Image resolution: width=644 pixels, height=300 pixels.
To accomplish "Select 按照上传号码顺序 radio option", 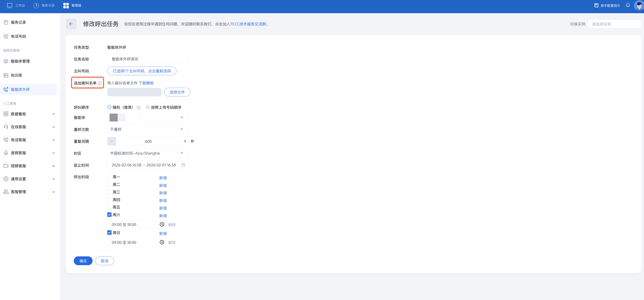I will click(x=148, y=107).
